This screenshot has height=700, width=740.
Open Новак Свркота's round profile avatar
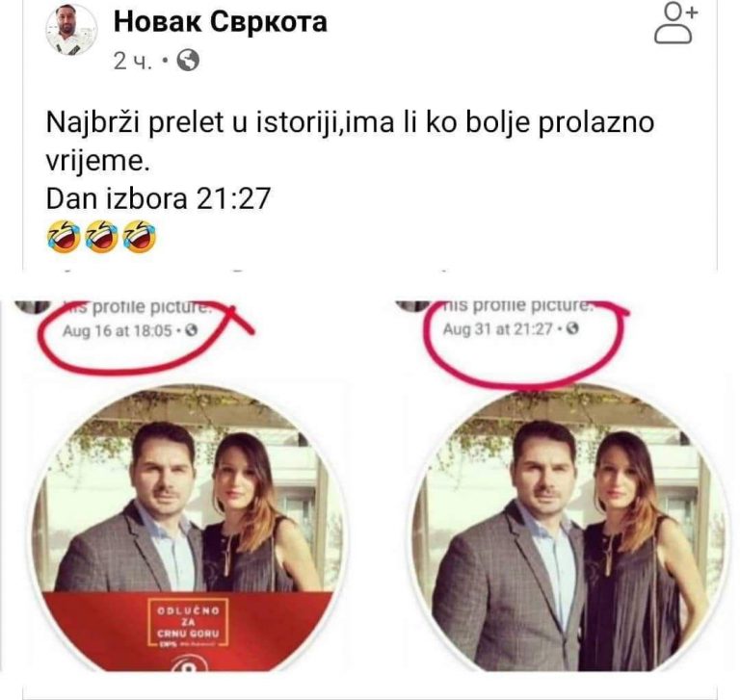(71, 30)
